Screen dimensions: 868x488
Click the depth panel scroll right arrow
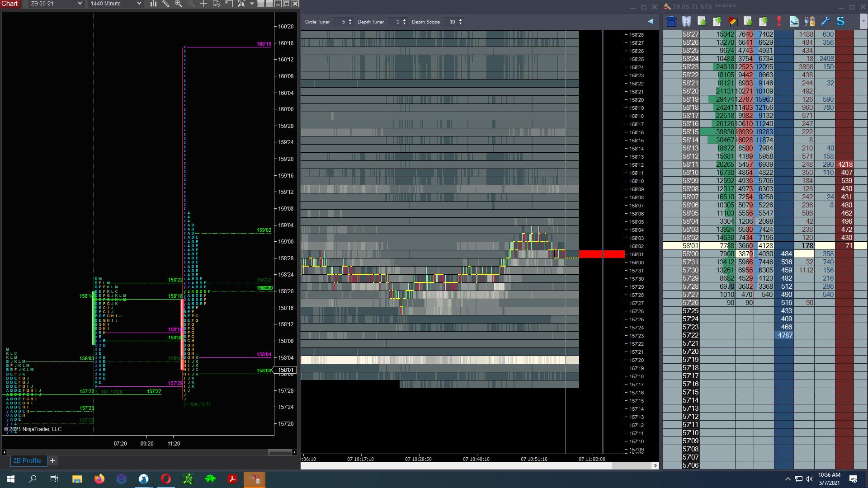coord(655,465)
